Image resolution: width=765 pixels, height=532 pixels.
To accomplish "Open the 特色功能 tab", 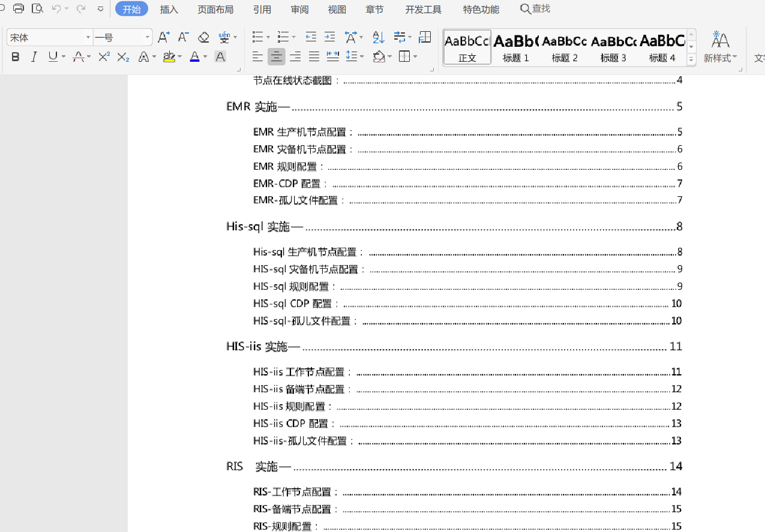I will point(481,10).
